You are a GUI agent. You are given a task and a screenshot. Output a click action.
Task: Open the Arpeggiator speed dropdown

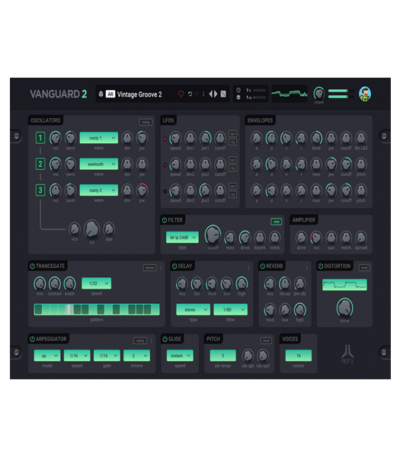coord(77,356)
